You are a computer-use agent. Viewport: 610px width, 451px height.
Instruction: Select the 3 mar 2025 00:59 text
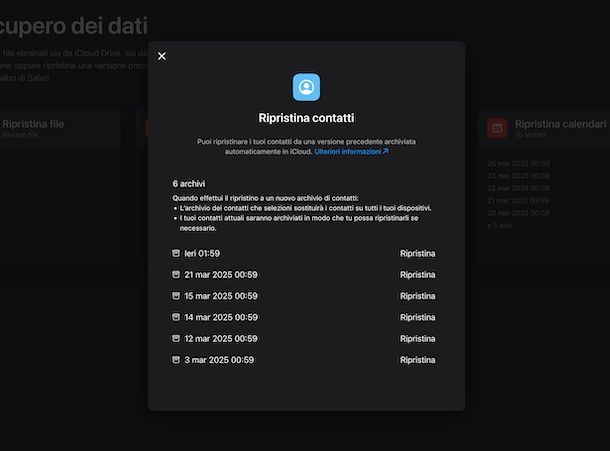pos(219,360)
